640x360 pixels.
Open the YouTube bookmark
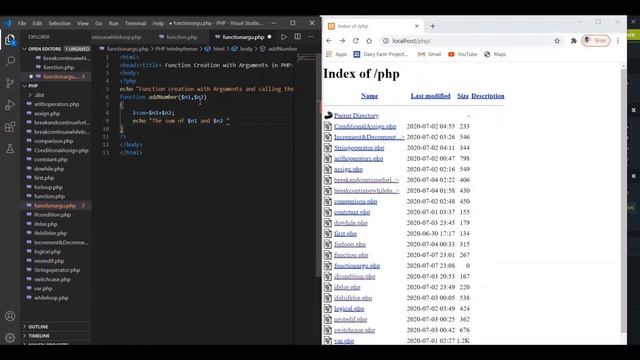462,54
